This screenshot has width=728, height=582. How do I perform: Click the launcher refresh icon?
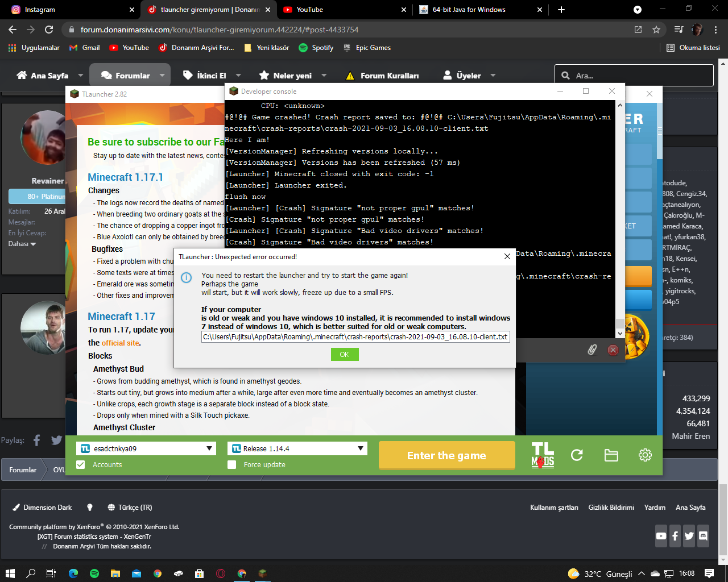click(x=577, y=455)
